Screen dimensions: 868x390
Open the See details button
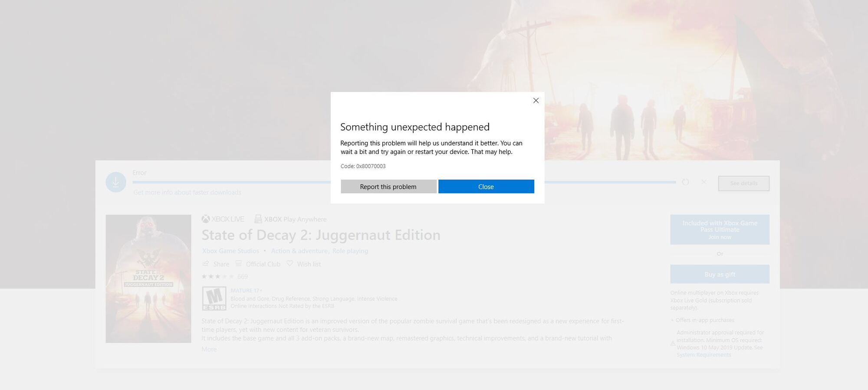[743, 184]
